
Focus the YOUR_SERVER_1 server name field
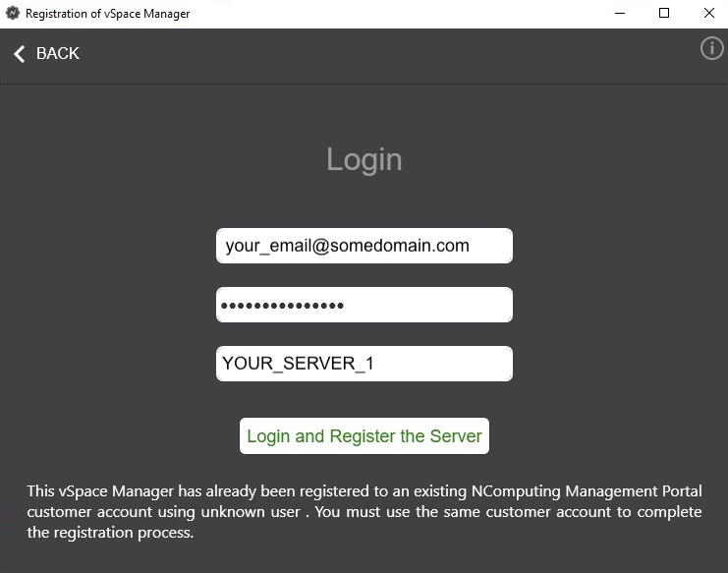pyautogui.click(x=364, y=364)
